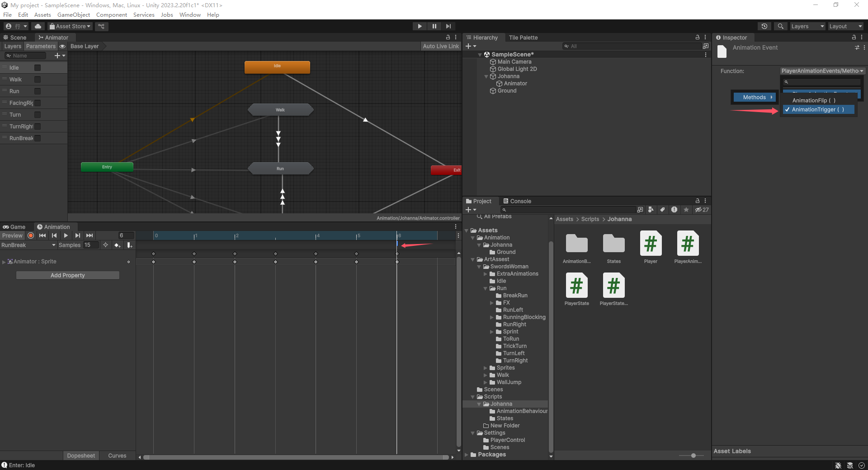Click the filter by selection icon
Viewport: 868px width, 470px height.
[105, 245]
